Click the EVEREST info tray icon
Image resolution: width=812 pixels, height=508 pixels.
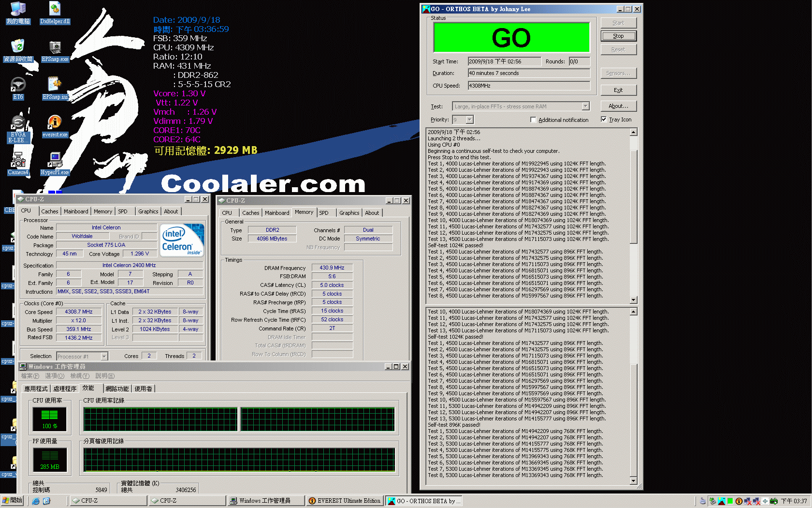(x=739, y=501)
